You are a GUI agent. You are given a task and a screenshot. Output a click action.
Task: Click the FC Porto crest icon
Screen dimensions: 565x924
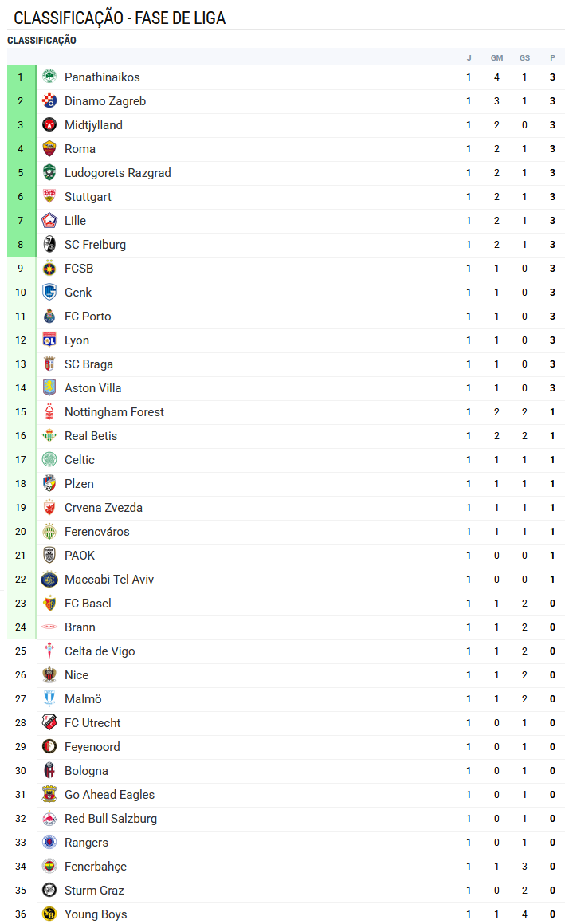point(49,317)
